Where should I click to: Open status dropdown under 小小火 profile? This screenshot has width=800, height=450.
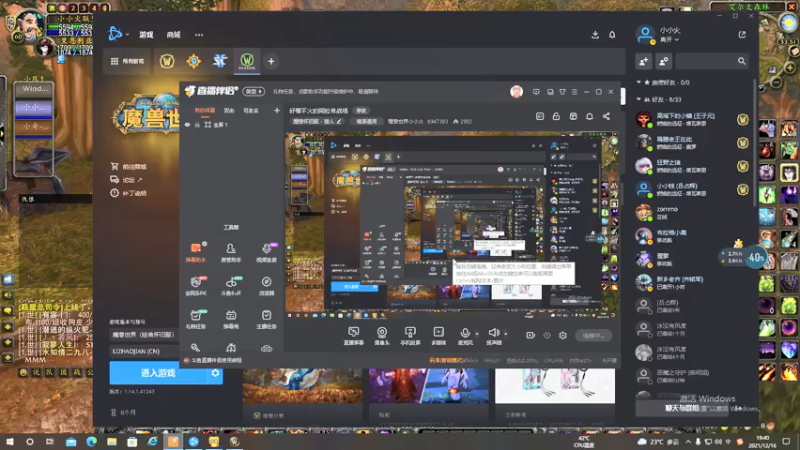point(669,40)
